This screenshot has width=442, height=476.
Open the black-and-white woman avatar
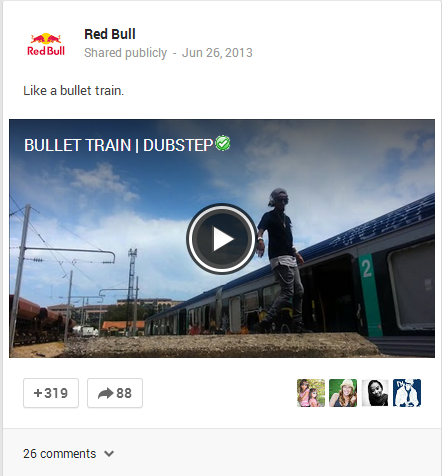point(375,393)
